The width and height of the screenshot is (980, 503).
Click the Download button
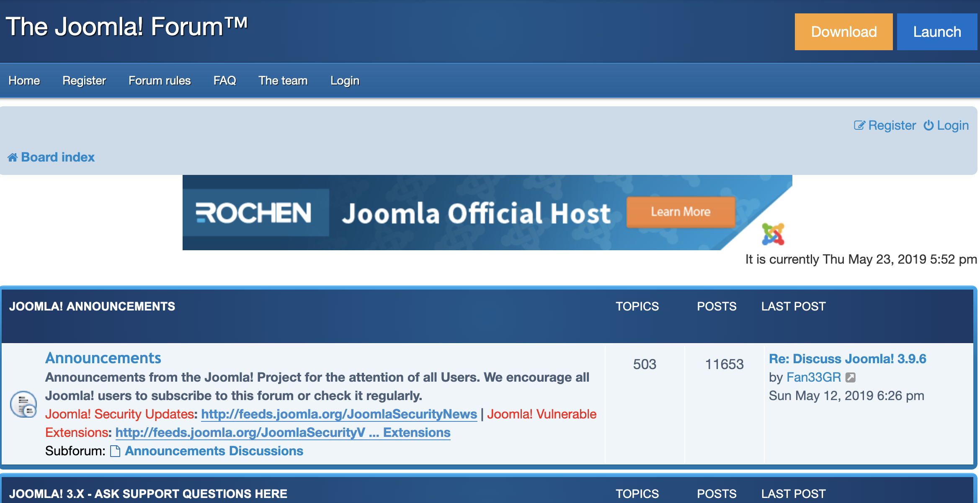(843, 32)
